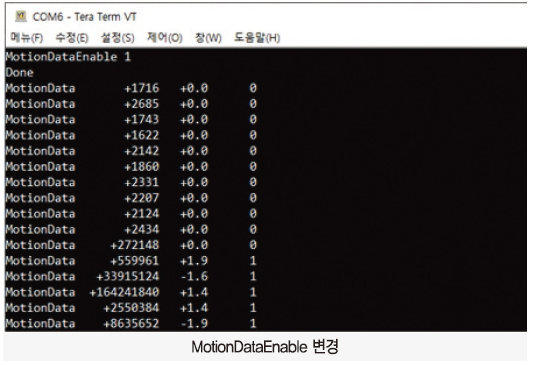Select the value +33915124
Screen dimensions: 537x366
(128, 276)
